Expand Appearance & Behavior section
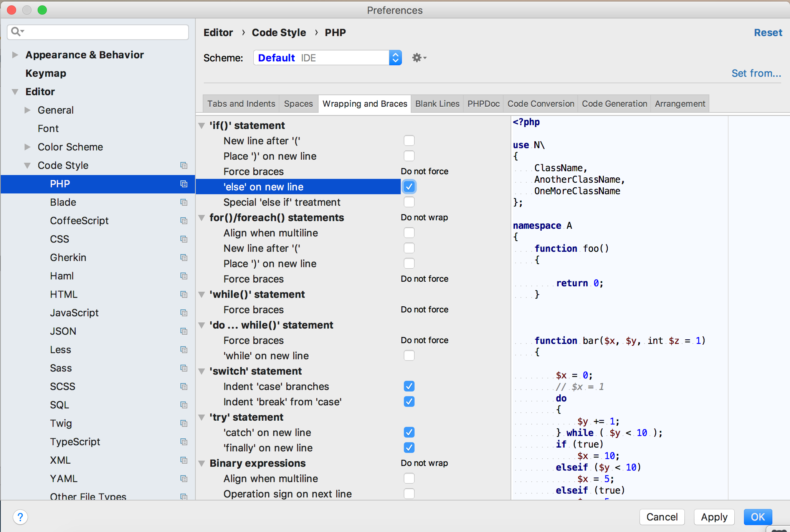The width and height of the screenshot is (790, 532). 15,55
